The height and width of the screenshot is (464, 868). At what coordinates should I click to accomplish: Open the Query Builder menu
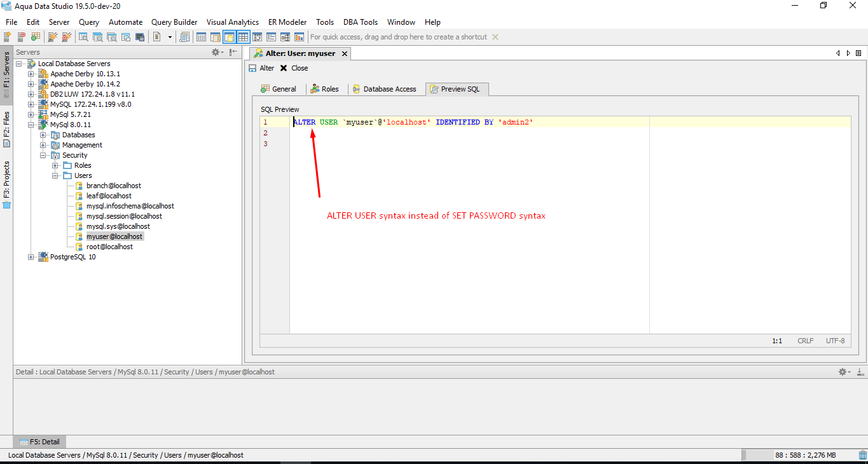[x=174, y=22]
